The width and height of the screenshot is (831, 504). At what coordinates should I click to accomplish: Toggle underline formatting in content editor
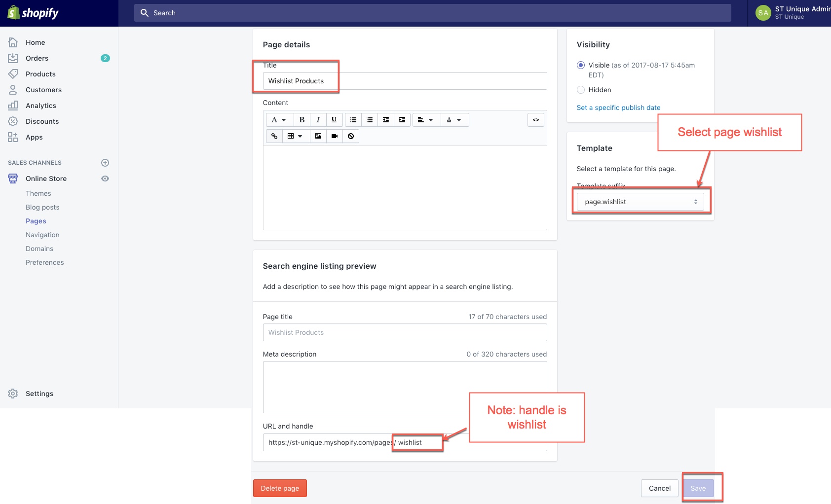[x=334, y=120]
